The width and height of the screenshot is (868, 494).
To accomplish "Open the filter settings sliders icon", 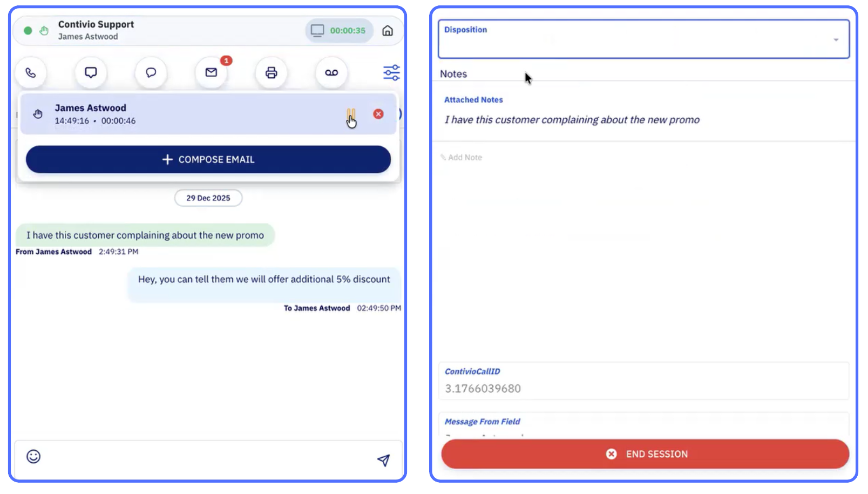I will pos(391,72).
